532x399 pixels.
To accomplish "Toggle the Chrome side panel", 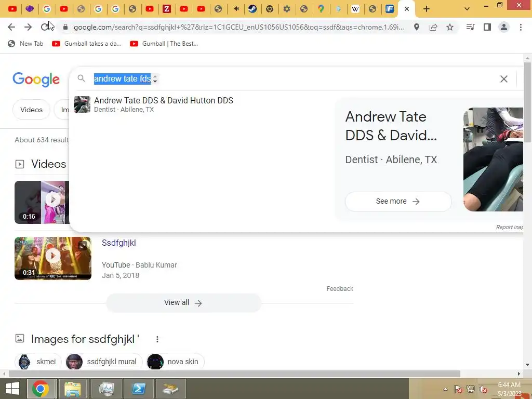I will [x=487, y=27].
